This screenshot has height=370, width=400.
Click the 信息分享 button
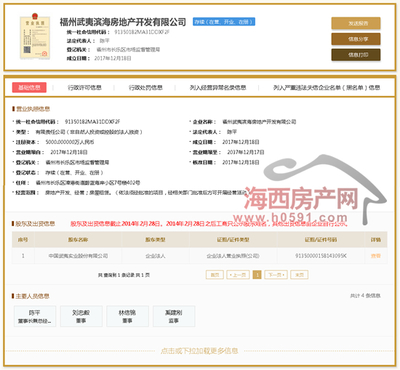356,39
